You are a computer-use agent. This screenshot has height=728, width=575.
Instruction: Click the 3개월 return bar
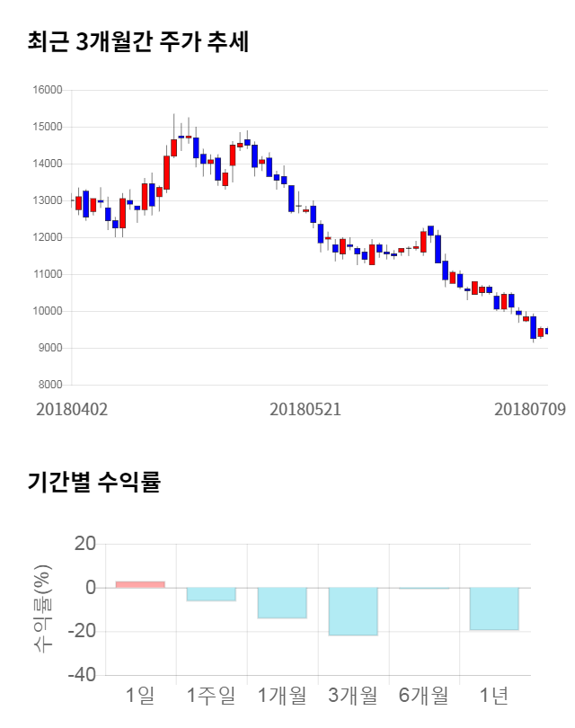click(x=353, y=611)
